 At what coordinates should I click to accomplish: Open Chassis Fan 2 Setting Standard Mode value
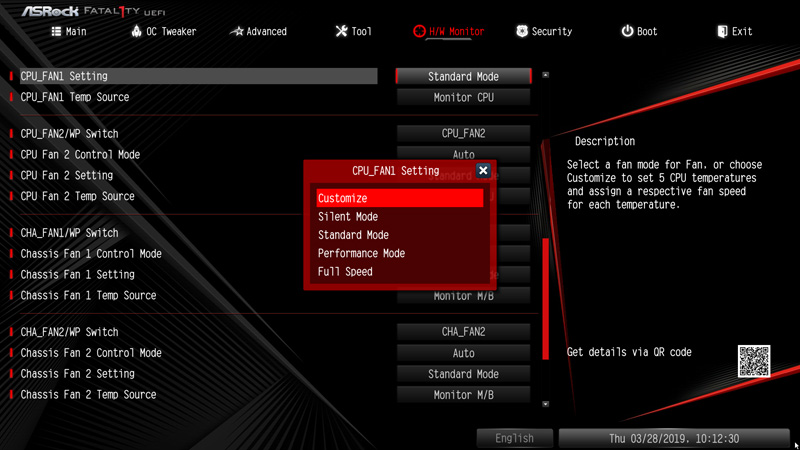point(463,374)
